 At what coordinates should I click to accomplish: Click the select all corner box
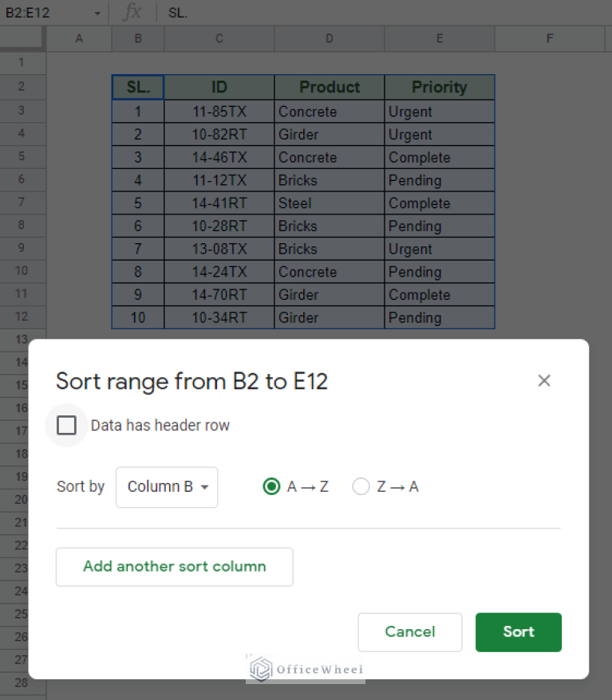pyautogui.click(x=22, y=38)
